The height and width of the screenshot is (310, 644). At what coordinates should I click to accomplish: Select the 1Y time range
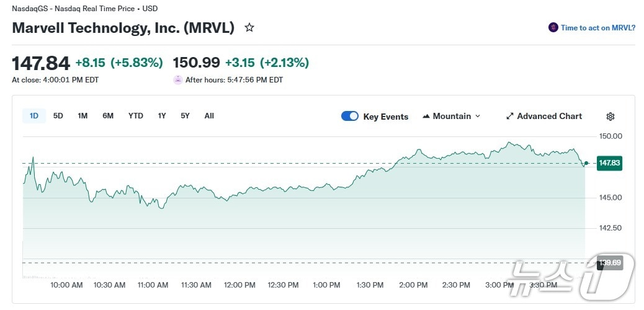click(x=162, y=116)
